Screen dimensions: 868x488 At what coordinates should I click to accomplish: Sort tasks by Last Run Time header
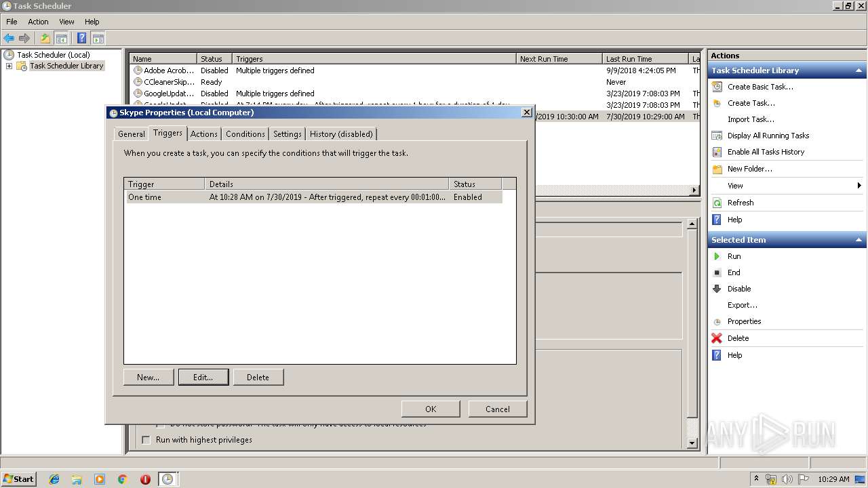(x=645, y=59)
